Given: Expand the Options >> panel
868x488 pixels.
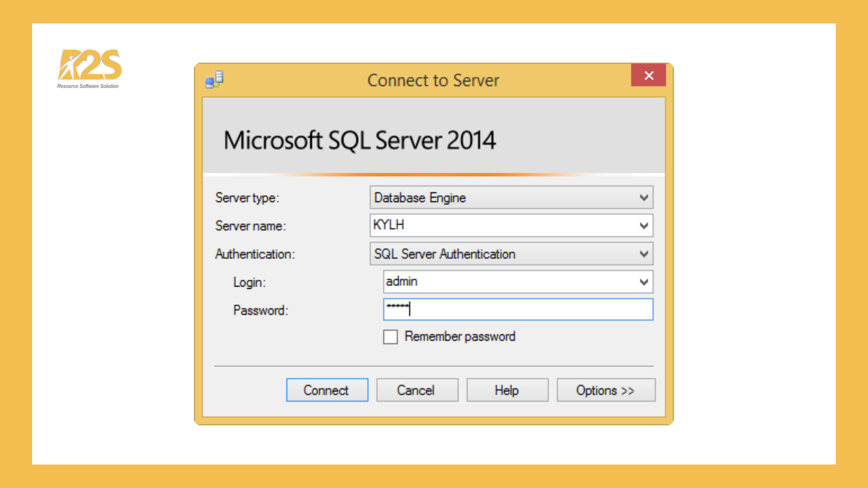Looking at the screenshot, I should [x=605, y=390].
